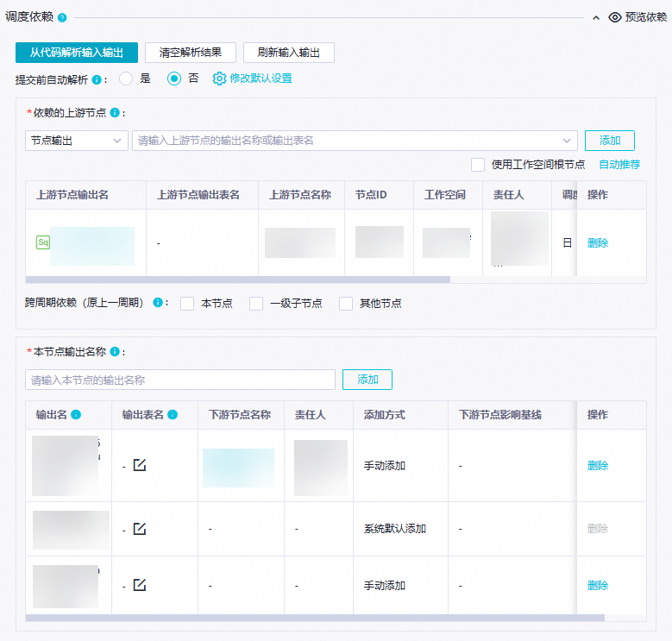The width and height of the screenshot is (672, 641).
Task: Click 从代码解析输入输出 button
Action: [77, 53]
